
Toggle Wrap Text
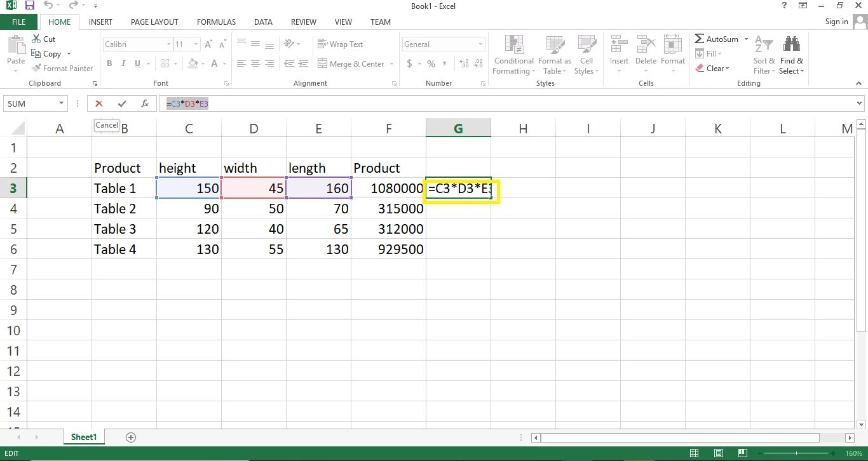coord(340,44)
